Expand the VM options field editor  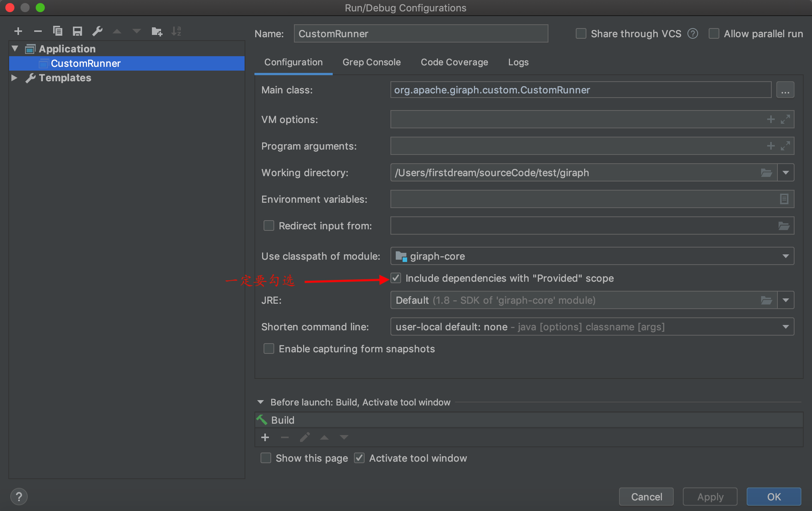point(785,120)
